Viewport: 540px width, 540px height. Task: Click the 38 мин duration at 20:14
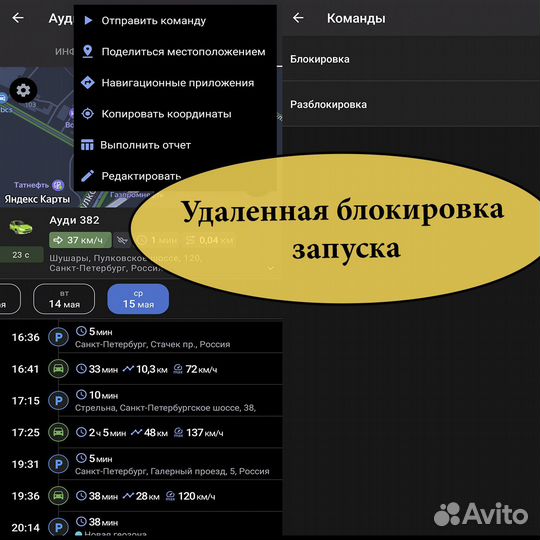point(103,522)
